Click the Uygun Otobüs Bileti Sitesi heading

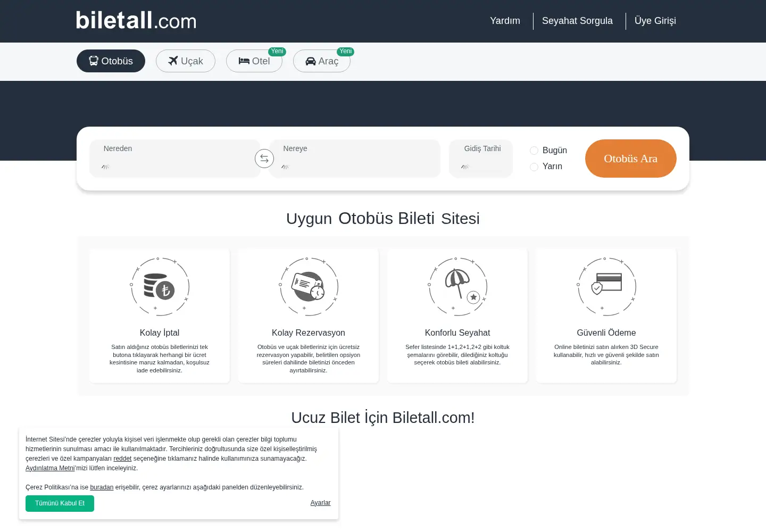pyautogui.click(x=383, y=219)
